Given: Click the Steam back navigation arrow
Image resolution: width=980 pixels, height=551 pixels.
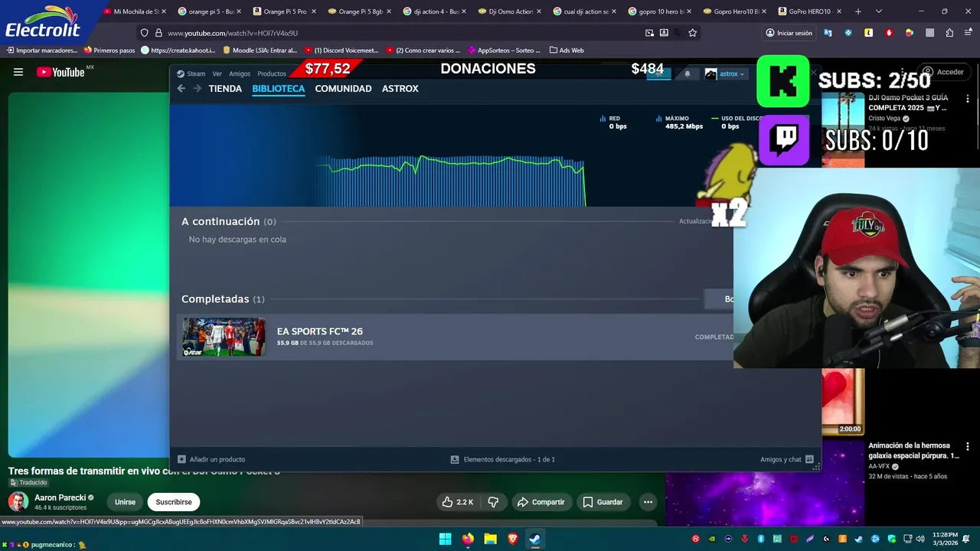Looking at the screenshot, I should coord(181,89).
